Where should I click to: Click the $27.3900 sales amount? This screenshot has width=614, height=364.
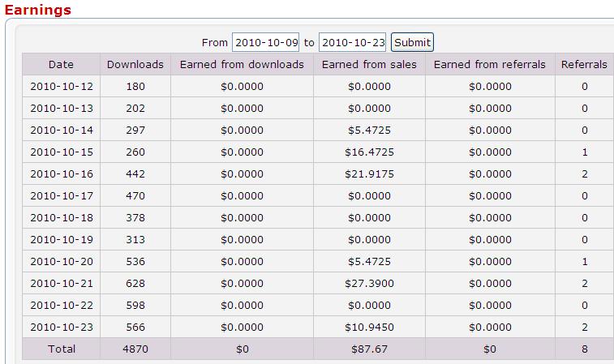pyautogui.click(x=369, y=284)
